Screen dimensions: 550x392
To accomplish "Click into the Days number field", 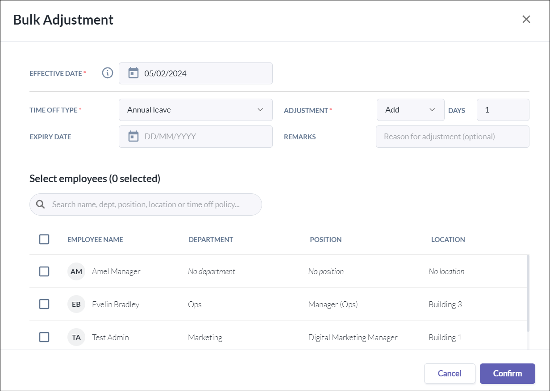I will point(503,110).
